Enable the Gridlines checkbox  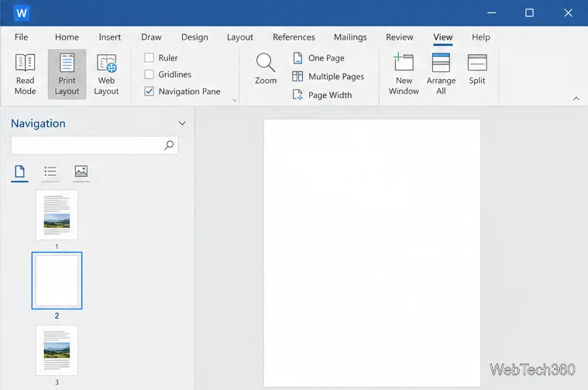coord(150,74)
